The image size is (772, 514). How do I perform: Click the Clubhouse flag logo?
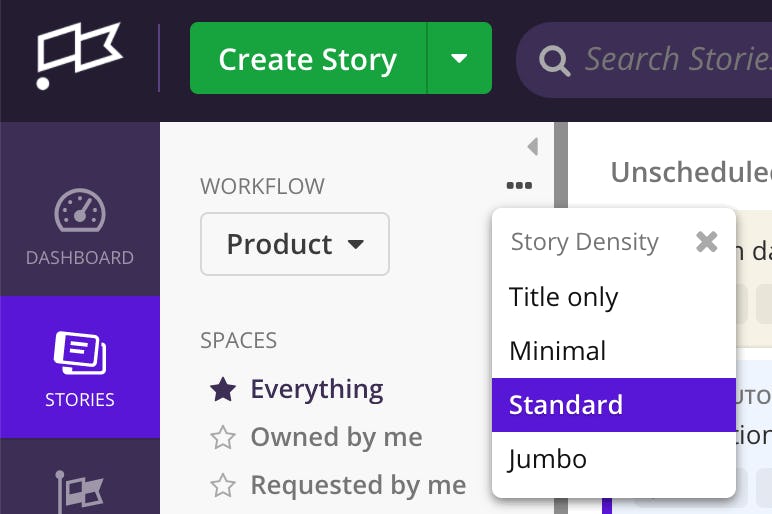79,56
